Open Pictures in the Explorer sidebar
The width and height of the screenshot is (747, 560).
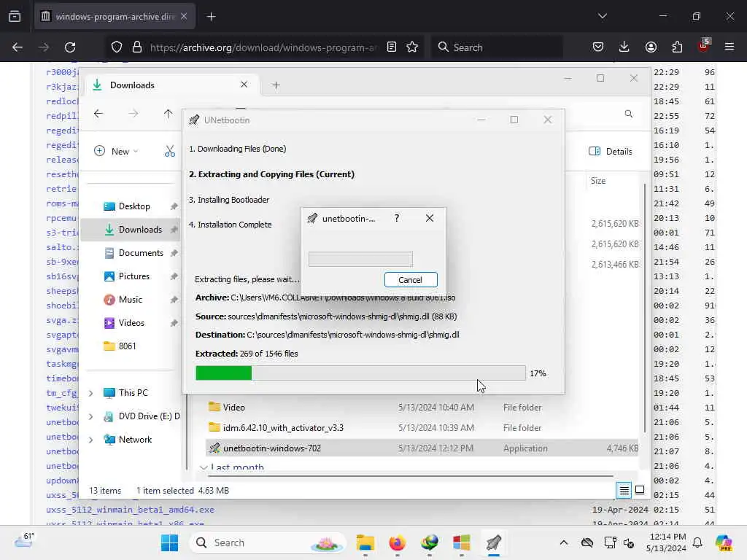134,276
